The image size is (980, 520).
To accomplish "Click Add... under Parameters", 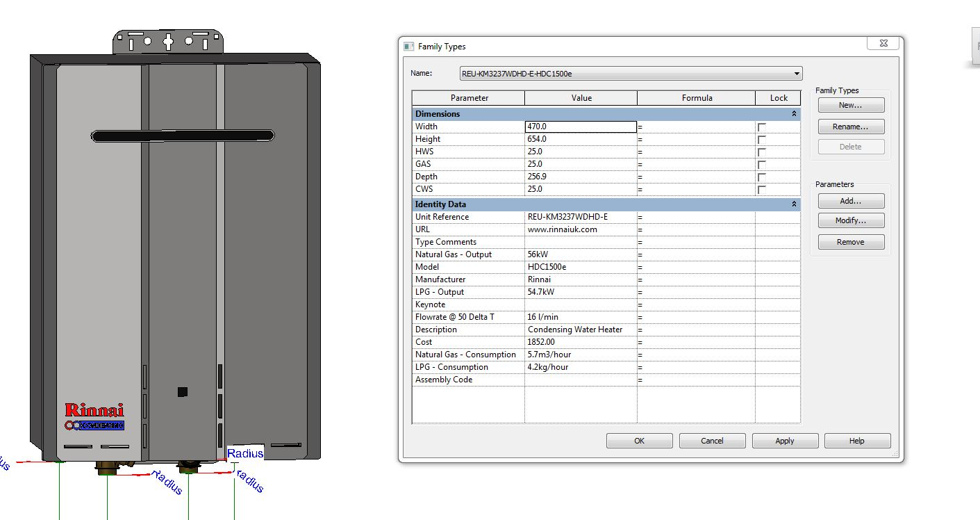I will [851, 201].
